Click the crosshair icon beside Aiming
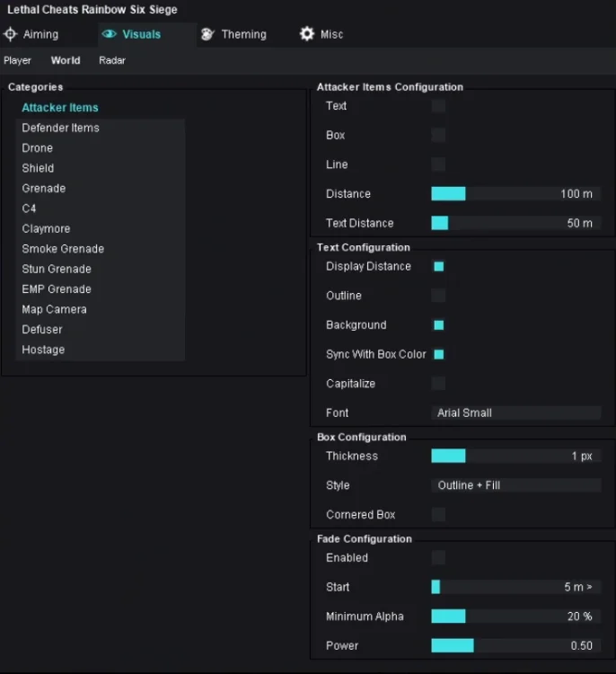 (11, 34)
